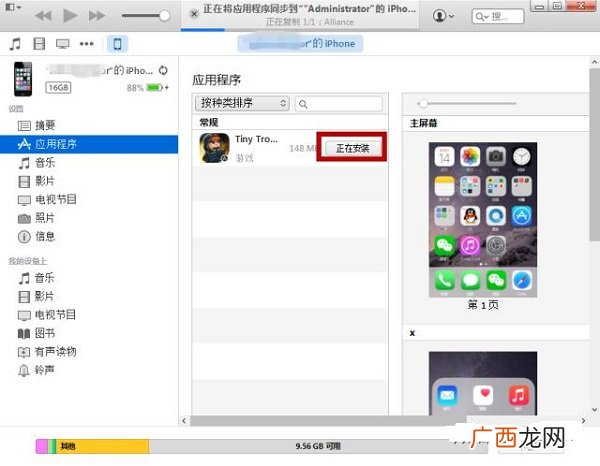Open the account user menu
The height and width of the screenshot is (466, 600).
tap(443, 16)
